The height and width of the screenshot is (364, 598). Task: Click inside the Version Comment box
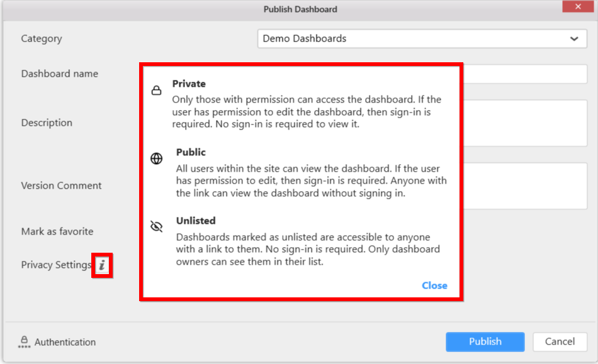(x=525, y=185)
